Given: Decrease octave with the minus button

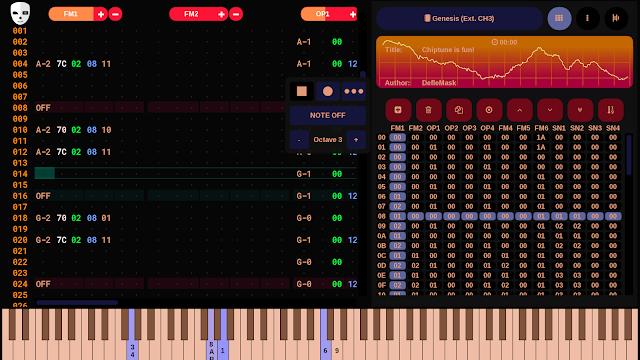Looking at the screenshot, I should point(299,140).
